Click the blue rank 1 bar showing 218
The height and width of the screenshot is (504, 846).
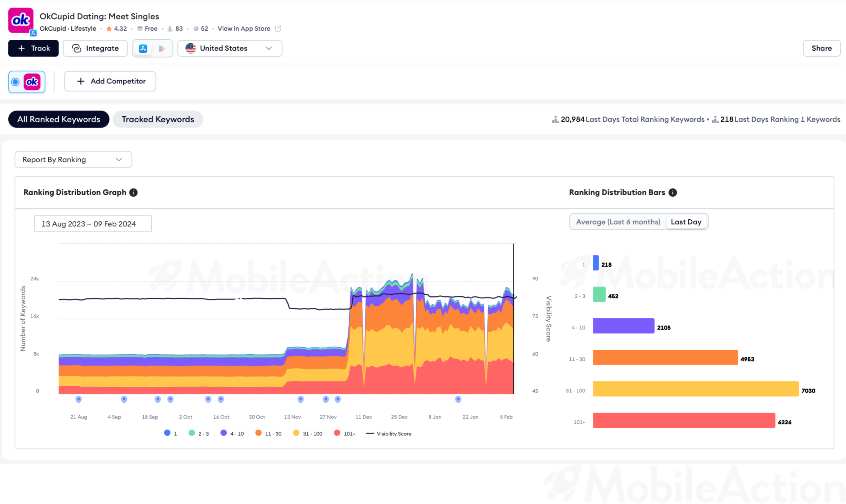(x=596, y=263)
